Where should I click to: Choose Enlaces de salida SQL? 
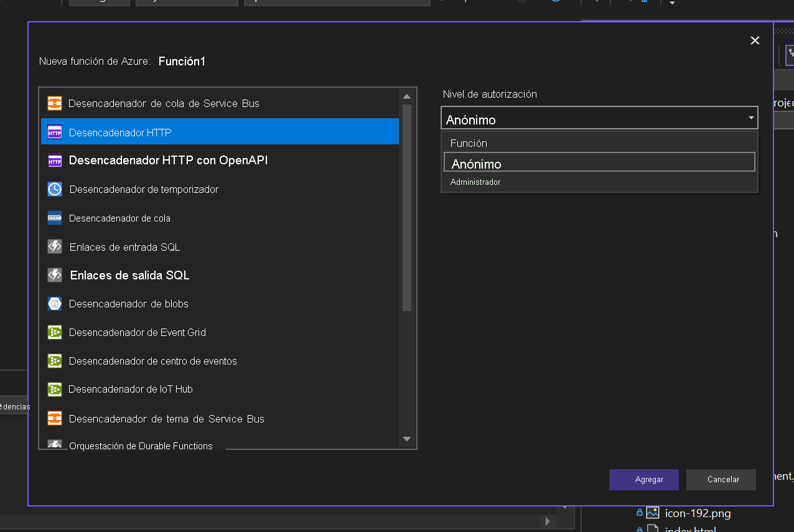coord(220,275)
